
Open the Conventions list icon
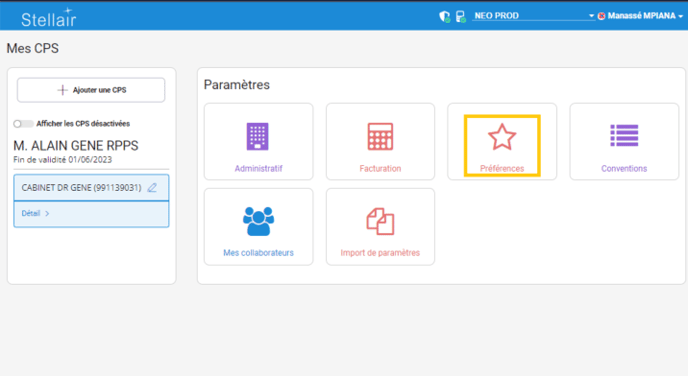pyautogui.click(x=624, y=136)
